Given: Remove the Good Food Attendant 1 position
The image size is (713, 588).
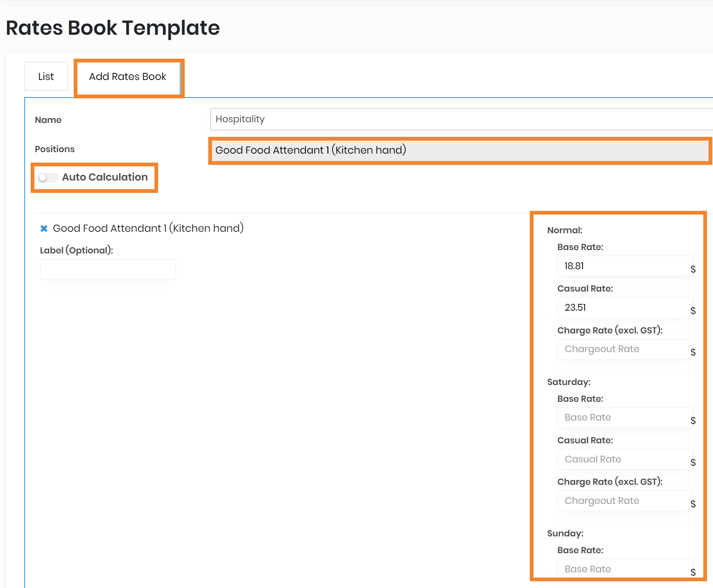Looking at the screenshot, I should [44, 228].
